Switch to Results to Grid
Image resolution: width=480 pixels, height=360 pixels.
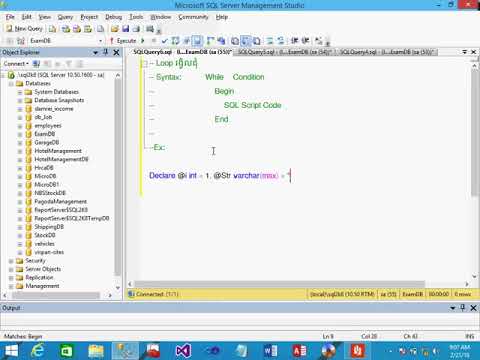click(x=246, y=41)
